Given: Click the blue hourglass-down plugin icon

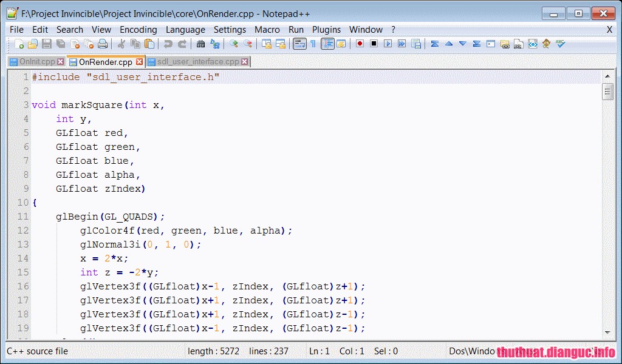Looking at the screenshot, I should coord(477,44).
